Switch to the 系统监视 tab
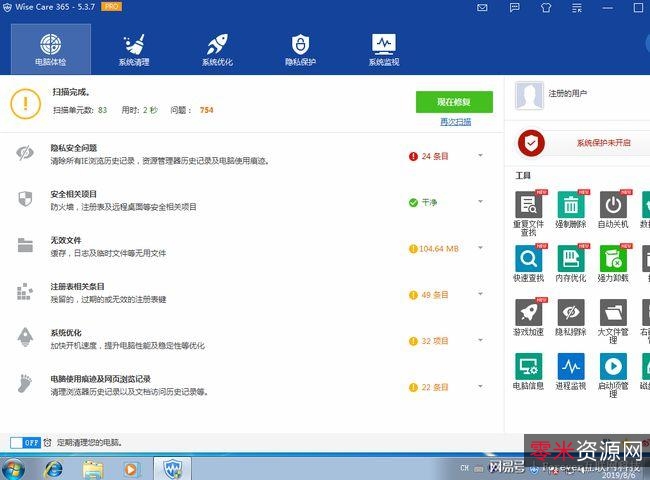This screenshot has width=650, height=480. pos(383,49)
